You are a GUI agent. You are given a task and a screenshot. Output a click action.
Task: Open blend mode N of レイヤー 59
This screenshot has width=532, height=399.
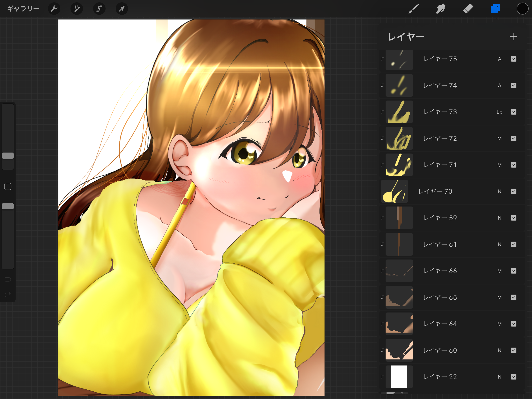point(499,218)
